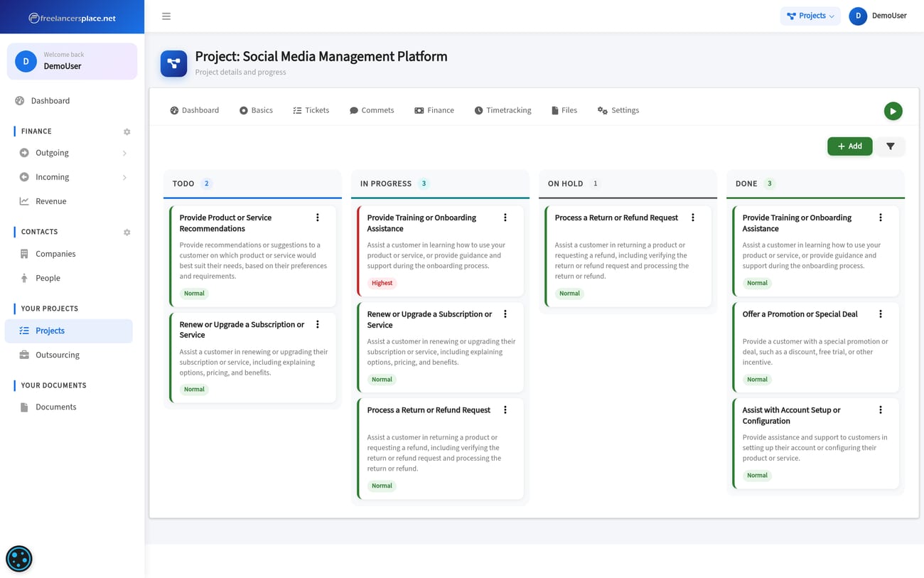The width and height of the screenshot is (924, 578).
Task: Open TODO ticket Provide Product or Service Recommendations
Action: pyautogui.click(x=225, y=223)
